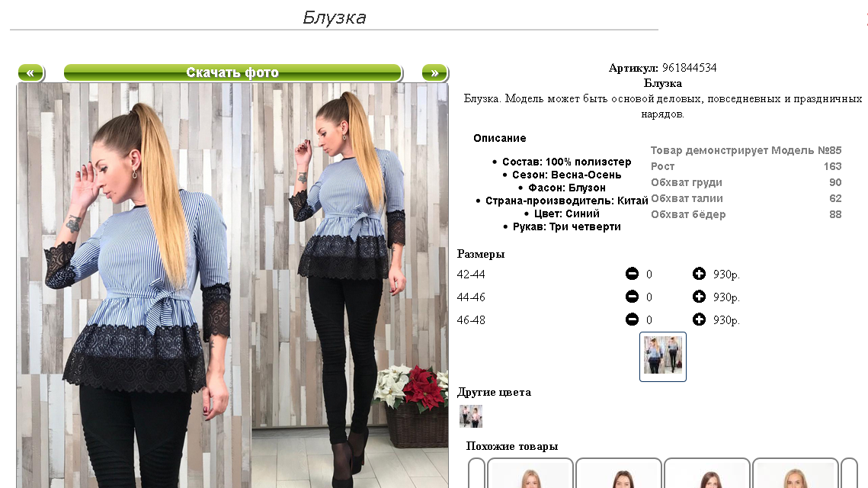The image size is (868, 488).
Task: Select the blue blouse photo thumbnail
Action: pyautogui.click(x=663, y=356)
